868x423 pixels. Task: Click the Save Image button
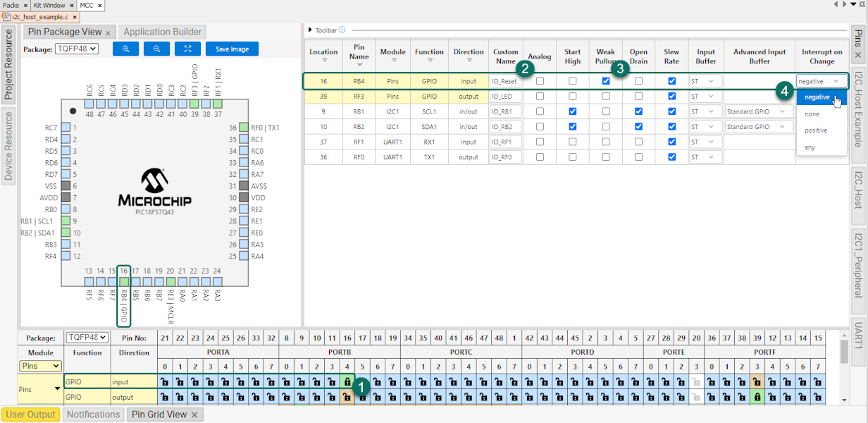(232, 49)
